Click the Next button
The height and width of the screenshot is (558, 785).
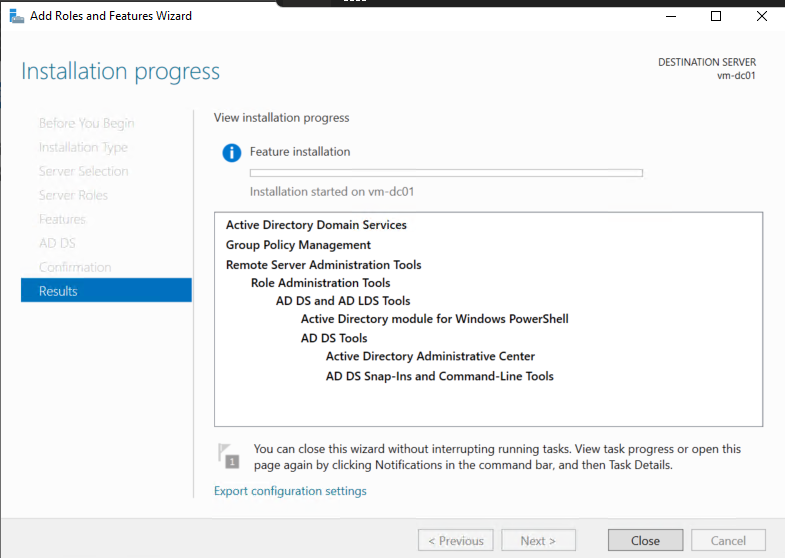538,541
